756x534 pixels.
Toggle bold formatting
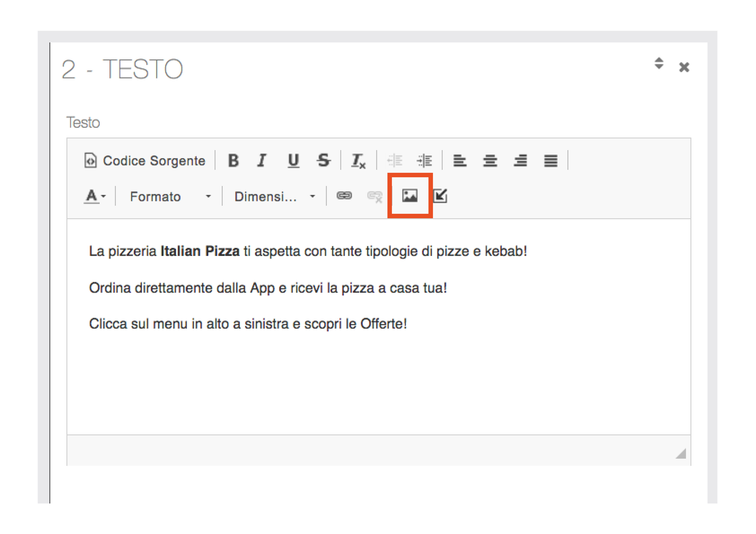tap(233, 161)
